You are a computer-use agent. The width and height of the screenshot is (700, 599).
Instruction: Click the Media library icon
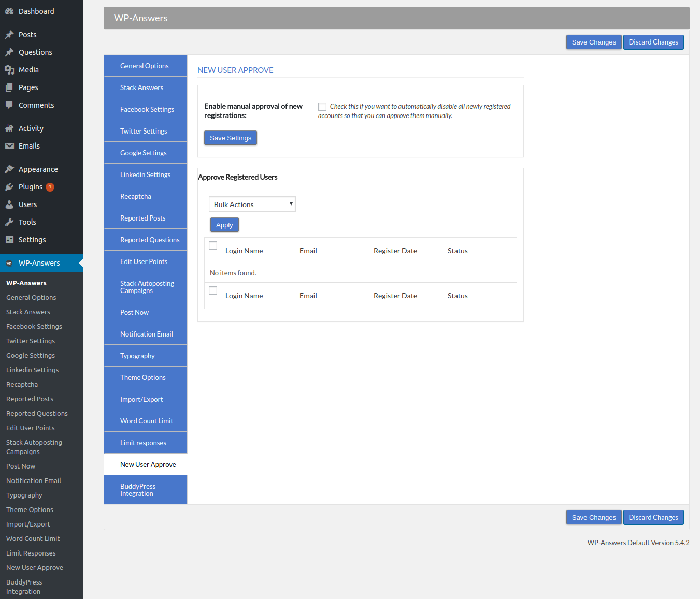(9, 70)
